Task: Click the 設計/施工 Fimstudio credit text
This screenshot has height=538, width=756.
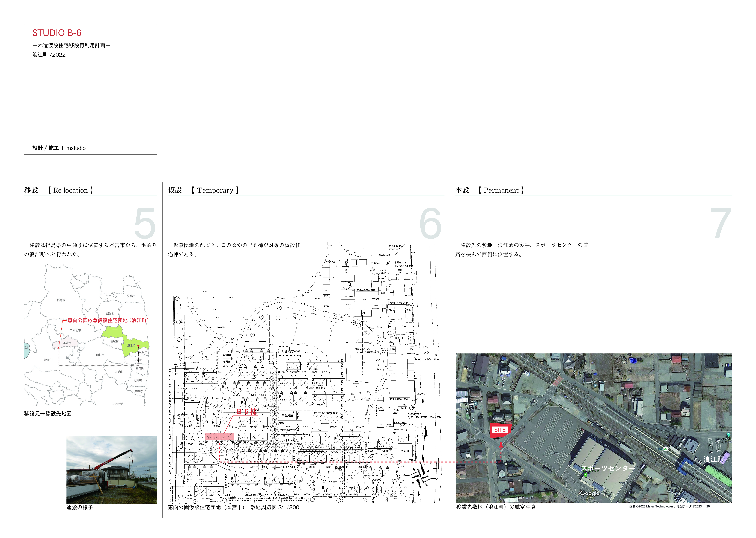Action: (59, 148)
